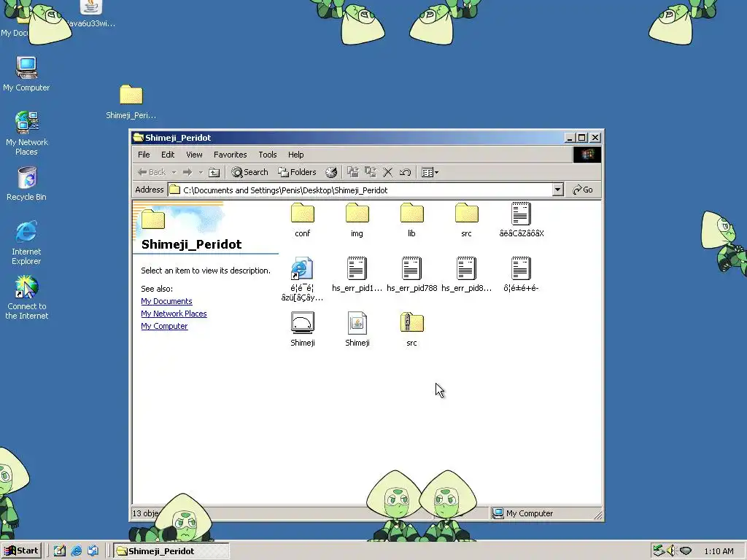
Task: Click the Copy To toolbar icon
Action: tap(370, 172)
